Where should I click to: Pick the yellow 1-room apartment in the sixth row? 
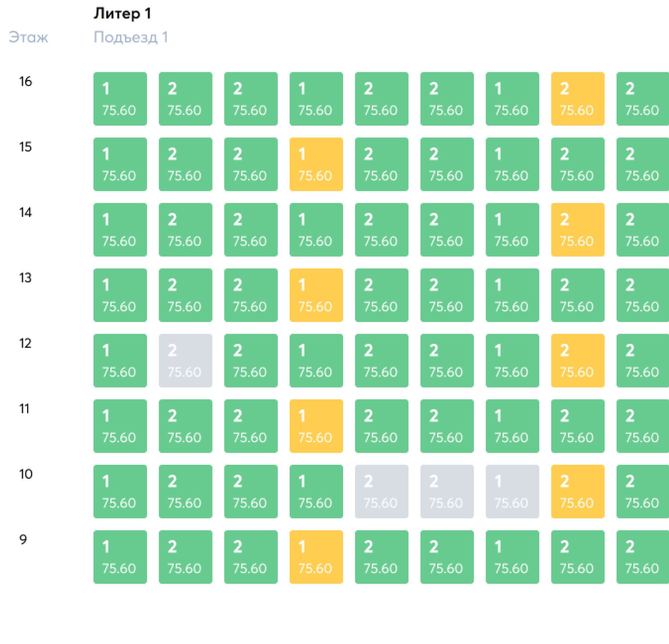click(x=316, y=426)
